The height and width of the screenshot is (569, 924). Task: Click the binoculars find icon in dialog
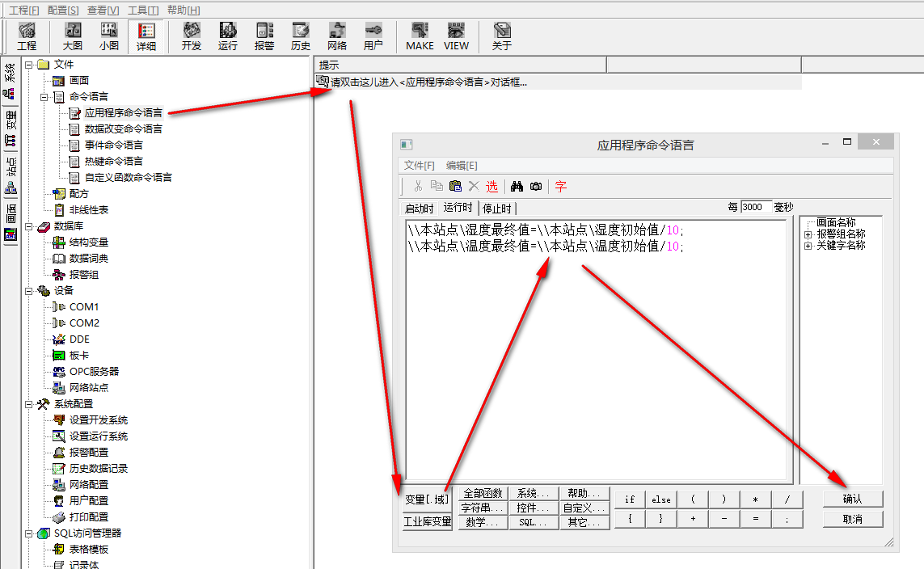point(517,186)
